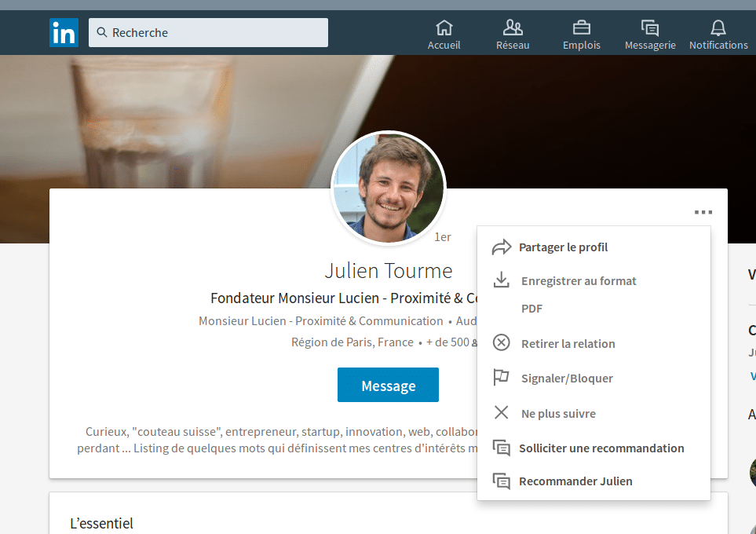The image size is (756, 534).
Task: Open the Emplois briefcase icon
Action: 582,27
